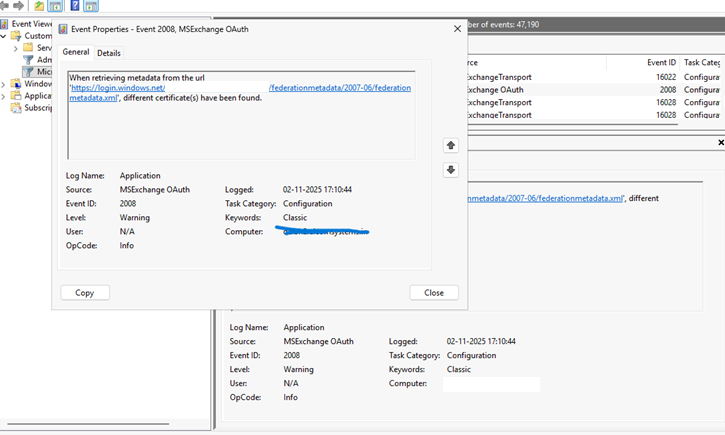725x435 pixels.
Task: Collapse the Custom Views tree node
Action: [3, 36]
